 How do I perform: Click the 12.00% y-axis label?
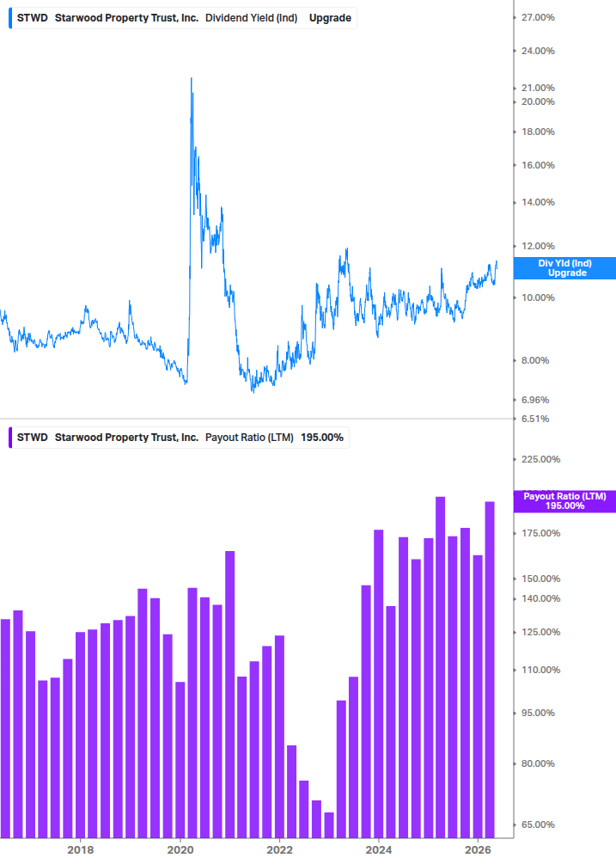538,247
